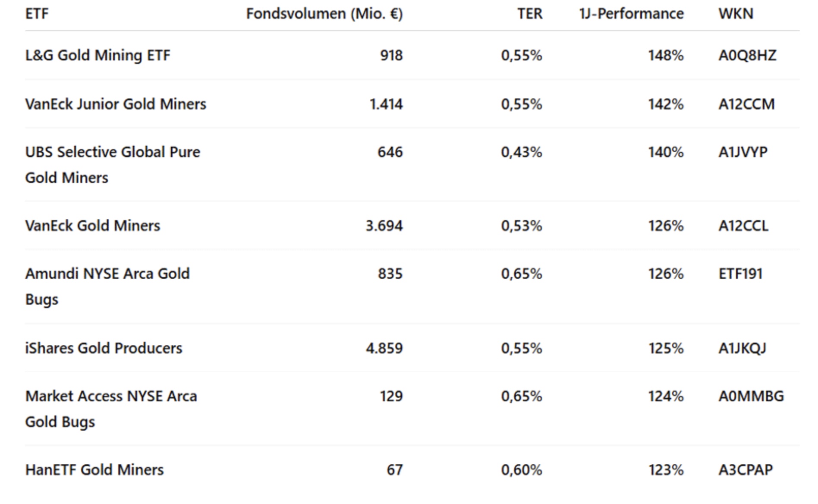Viewport: 818px width, 504px height.
Task: Select the fund volume 4.859 cell
Action: pos(384,348)
